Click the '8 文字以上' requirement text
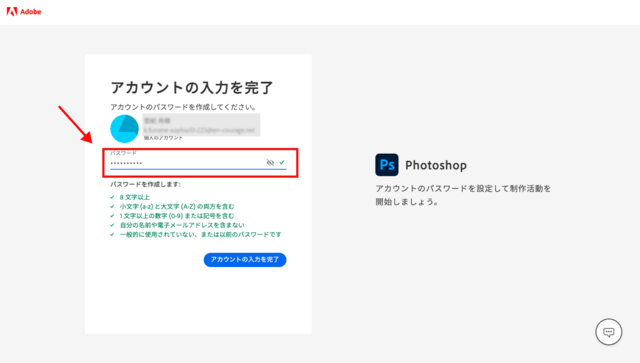640x363 pixels. click(135, 197)
